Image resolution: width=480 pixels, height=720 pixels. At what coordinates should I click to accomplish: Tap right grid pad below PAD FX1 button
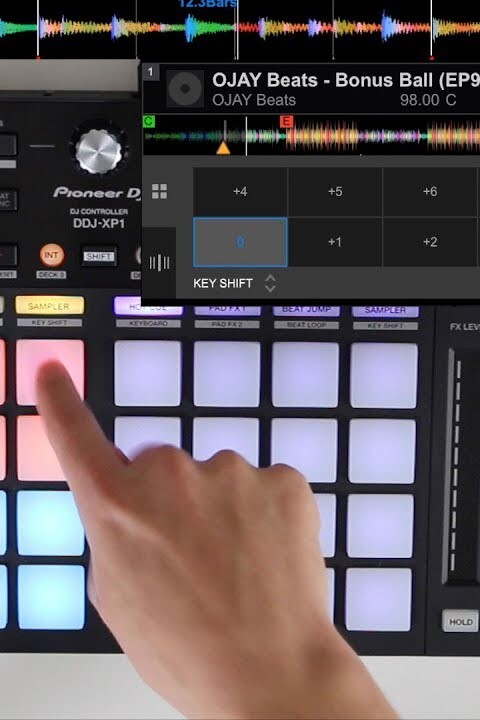pyautogui.click(x=226, y=374)
